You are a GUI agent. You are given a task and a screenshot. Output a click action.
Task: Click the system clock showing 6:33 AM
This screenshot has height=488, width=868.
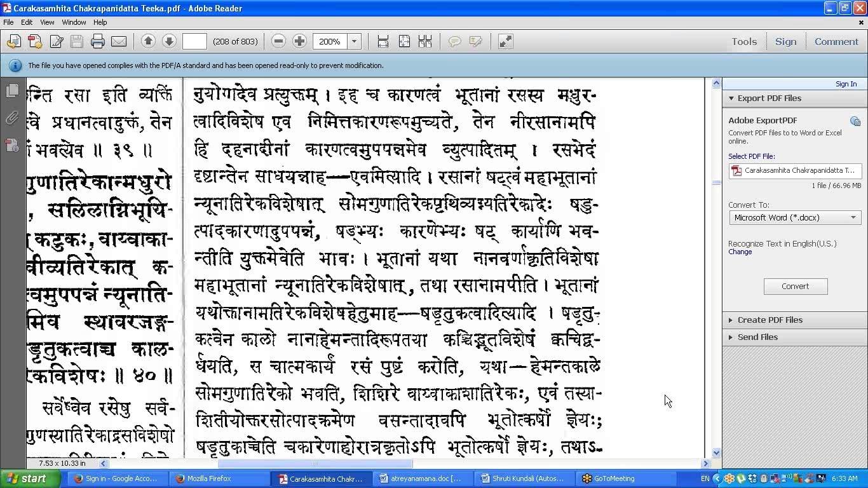[844, 478]
